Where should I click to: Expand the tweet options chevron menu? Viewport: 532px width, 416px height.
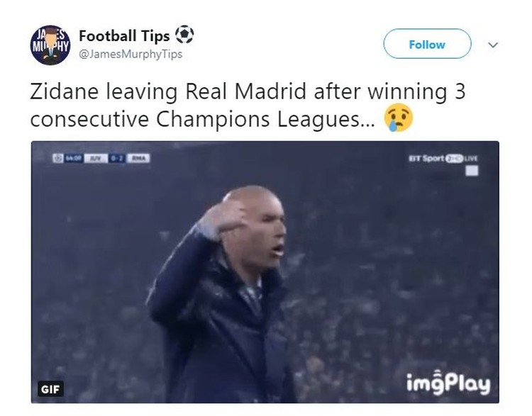(x=493, y=45)
